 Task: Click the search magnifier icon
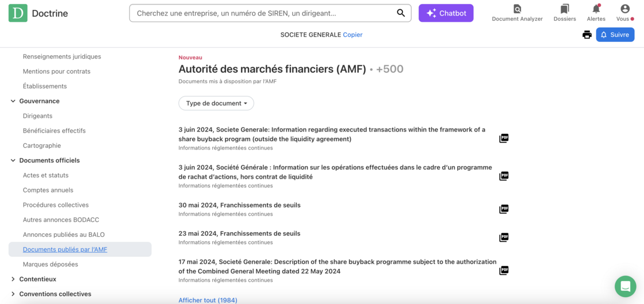(x=401, y=13)
